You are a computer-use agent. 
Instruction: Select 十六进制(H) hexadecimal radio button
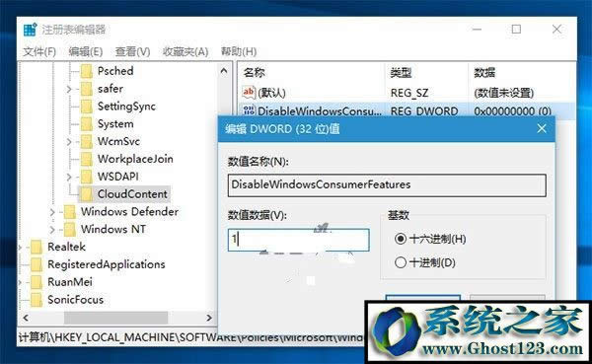[x=401, y=239]
